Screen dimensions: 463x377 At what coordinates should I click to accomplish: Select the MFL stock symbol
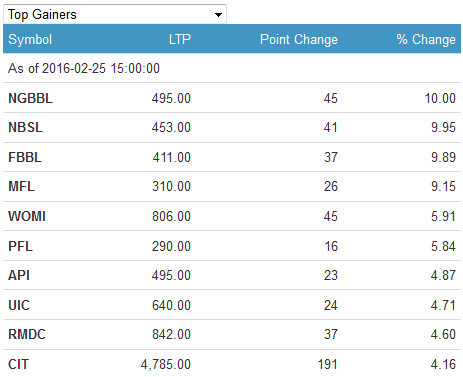click(x=21, y=186)
